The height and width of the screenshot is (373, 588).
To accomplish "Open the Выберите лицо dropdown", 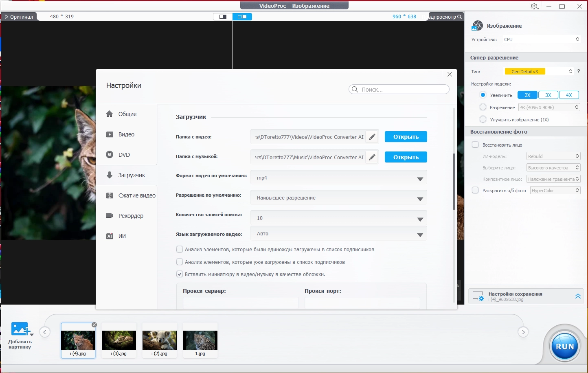I will pyautogui.click(x=553, y=168).
